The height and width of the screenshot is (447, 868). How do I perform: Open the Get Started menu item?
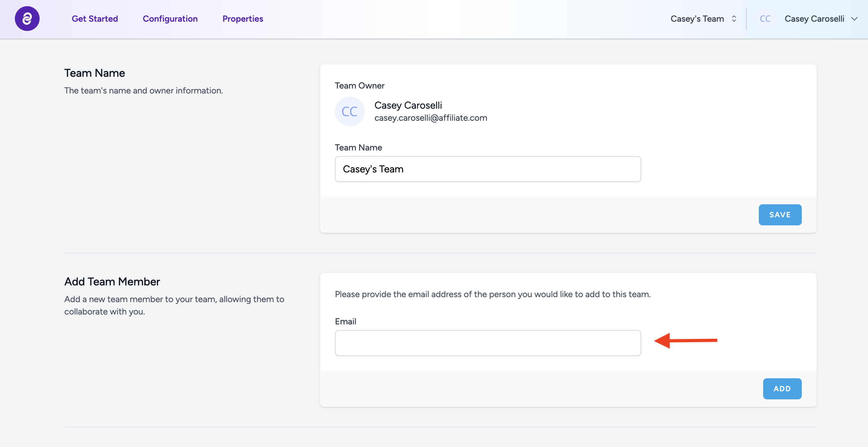point(95,19)
